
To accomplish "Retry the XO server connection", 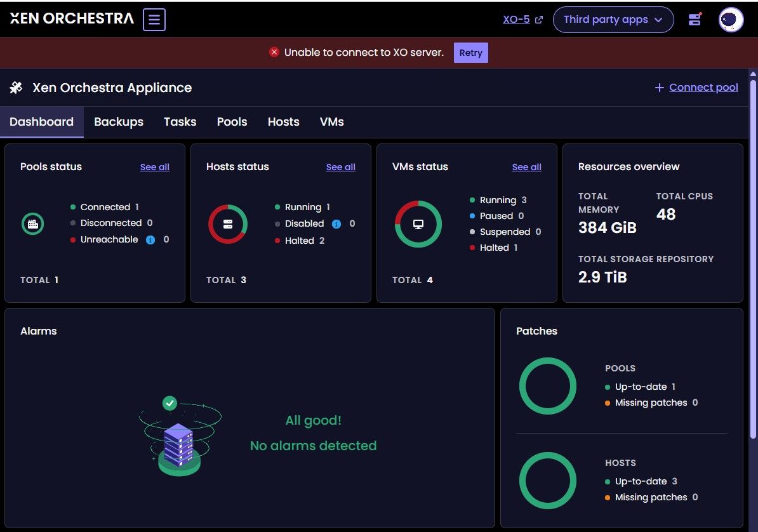I will click(x=470, y=53).
